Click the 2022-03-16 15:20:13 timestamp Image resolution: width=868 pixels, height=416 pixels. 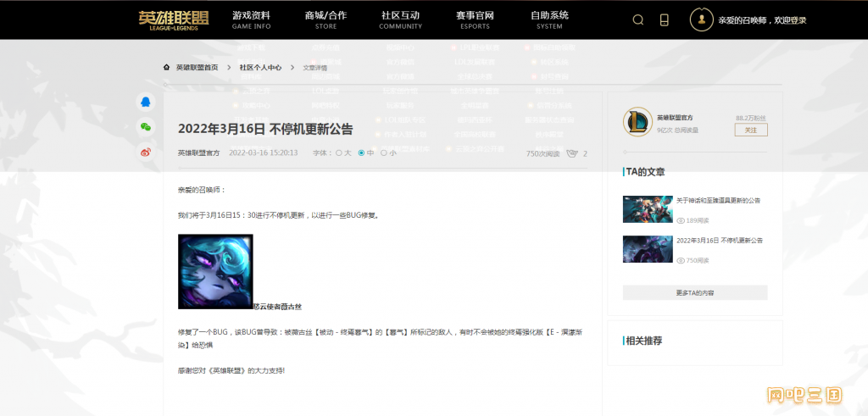264,153
